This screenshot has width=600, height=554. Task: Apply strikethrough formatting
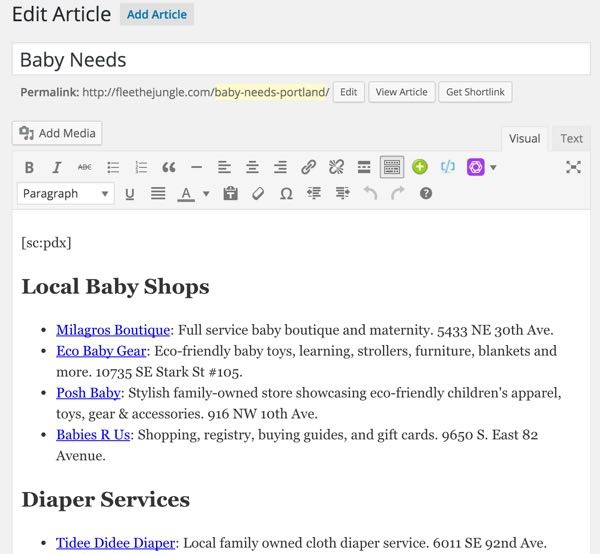click(x=85, y=167)
